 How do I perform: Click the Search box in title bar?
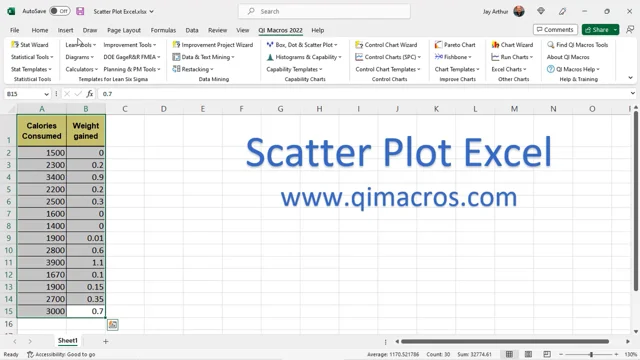point(324,11)
